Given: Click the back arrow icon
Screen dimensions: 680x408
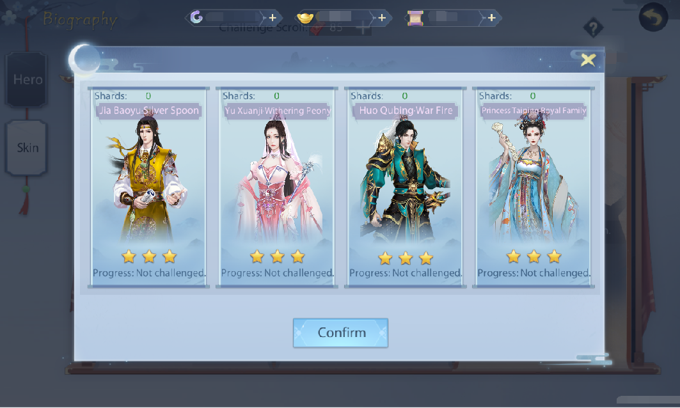Looking at the screenshot, I should click(653, 17).
